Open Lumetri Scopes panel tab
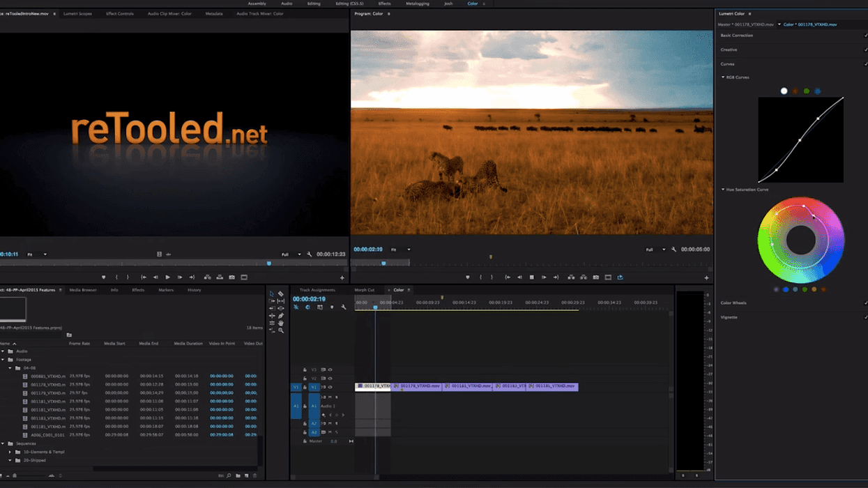 (x=77, y=13)
